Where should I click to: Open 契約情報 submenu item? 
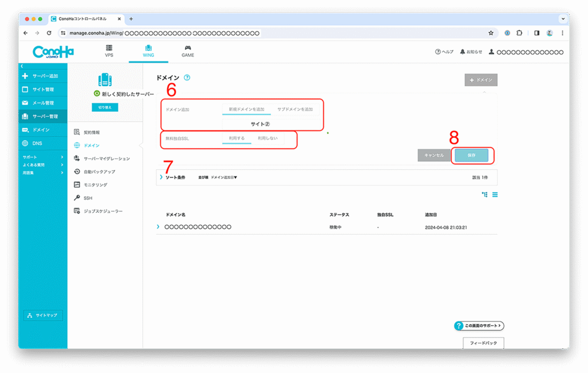[x=87, y=132]
